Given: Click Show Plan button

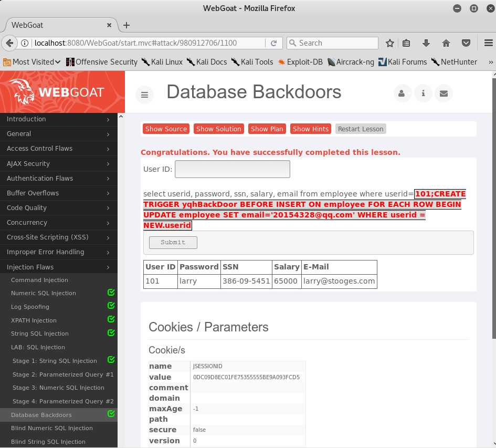Looking at the screenshot, I should [267, 129].
